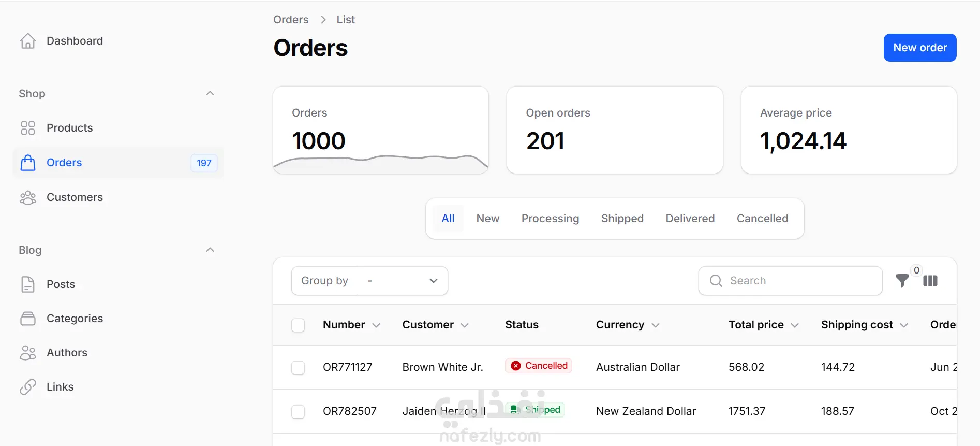Image resolution: width=980 pixels, height=446 pixels.
Task: Switch to the Processing tab
Action: click(x=550, y=219)
